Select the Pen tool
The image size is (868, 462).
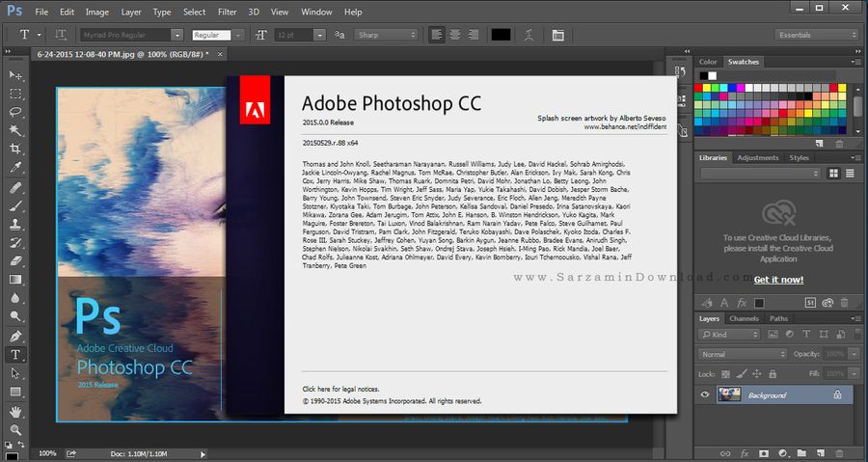coord(15,336)
